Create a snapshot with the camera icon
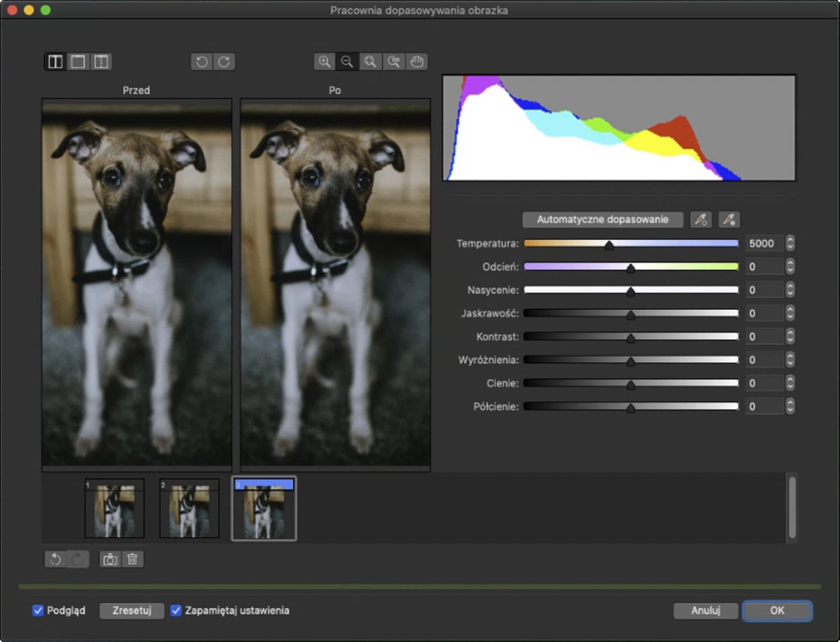The width and height of the screenshot is (840, 642). coord(111,559)
